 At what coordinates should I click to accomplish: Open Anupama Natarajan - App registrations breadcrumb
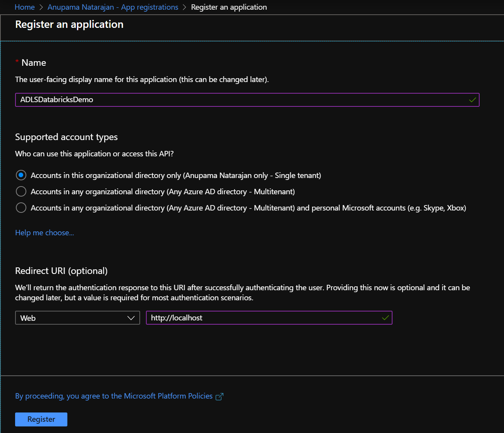point(113,7)
